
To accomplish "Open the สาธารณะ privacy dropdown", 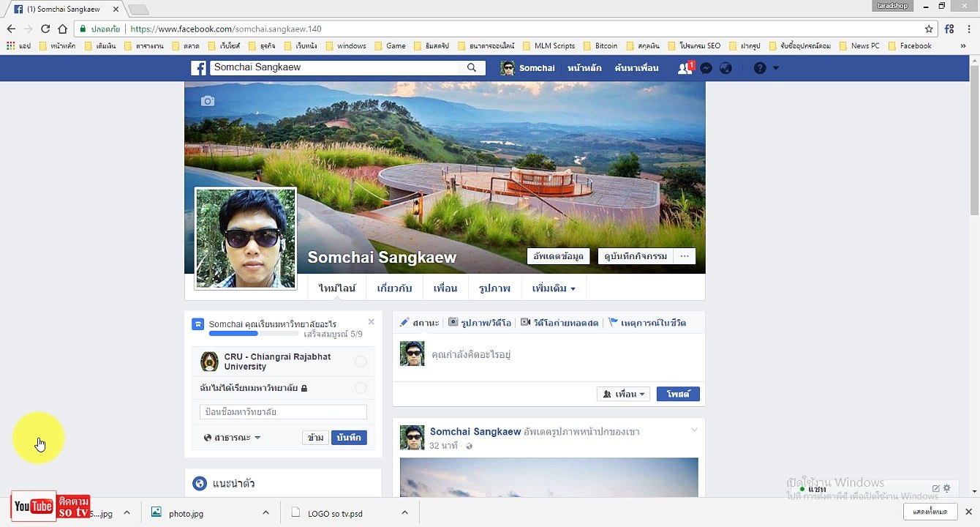I will (233, 438).
